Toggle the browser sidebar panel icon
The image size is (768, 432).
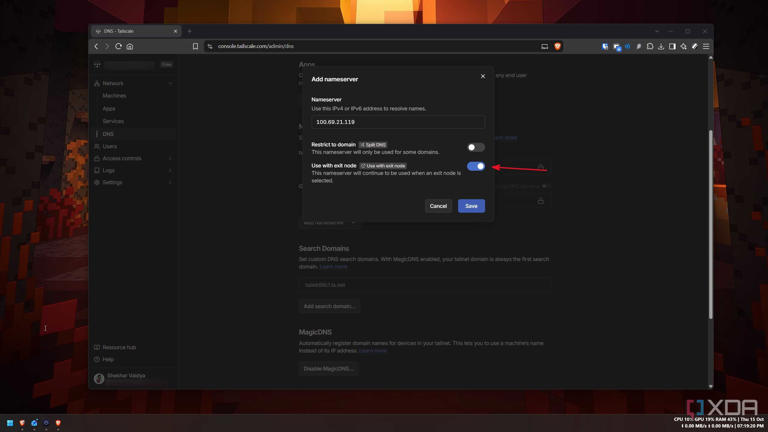pyautogui.click(x=672, y=46)
